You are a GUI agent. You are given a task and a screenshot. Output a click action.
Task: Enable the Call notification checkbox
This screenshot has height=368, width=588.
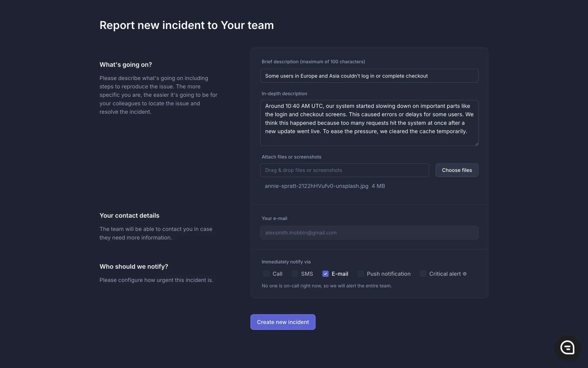coord(266,274)
